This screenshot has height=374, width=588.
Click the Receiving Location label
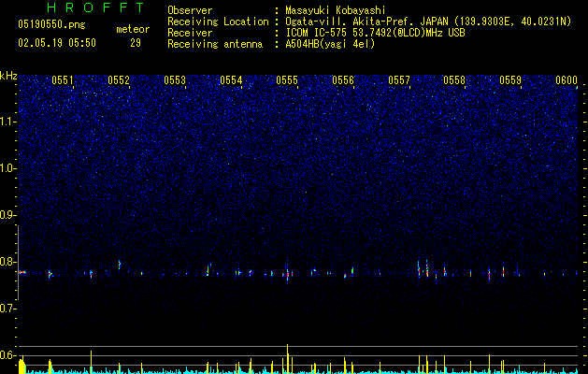(x=218, y=22)
